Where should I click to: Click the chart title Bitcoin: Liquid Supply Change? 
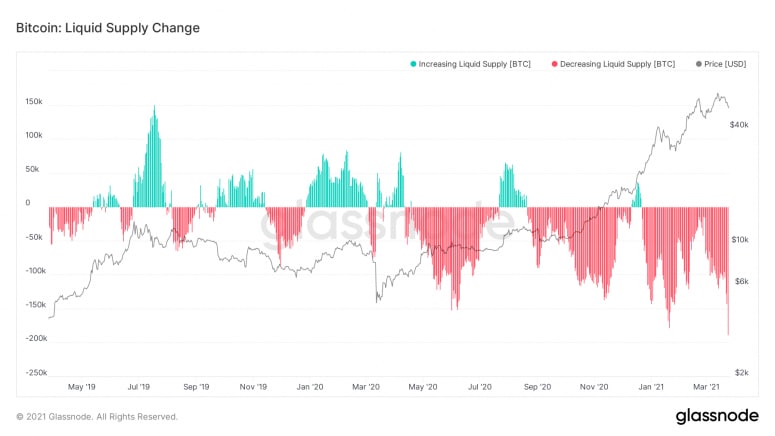pyautogui.click(x=108, y=28)
